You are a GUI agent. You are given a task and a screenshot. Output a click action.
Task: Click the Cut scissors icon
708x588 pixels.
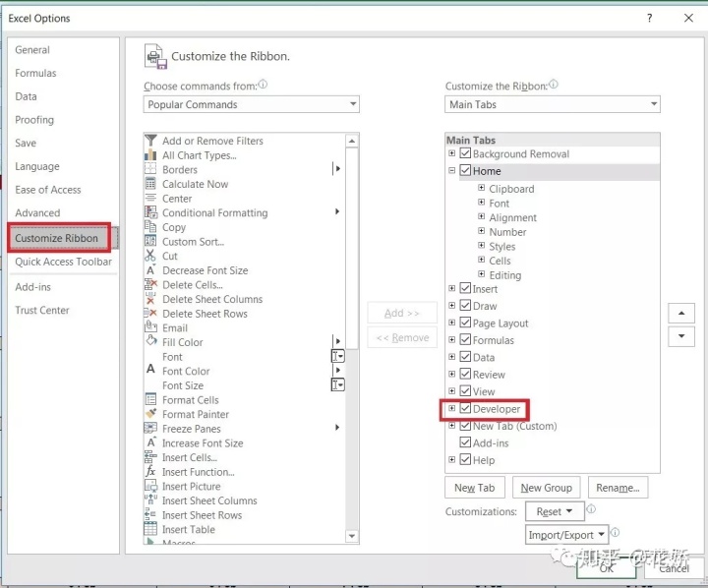pyautogui.click(x=150, y=256)
